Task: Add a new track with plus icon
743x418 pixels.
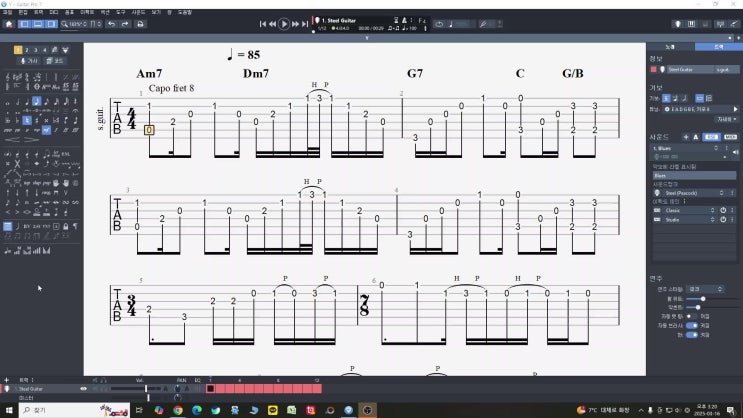Action: click(8, 380)
